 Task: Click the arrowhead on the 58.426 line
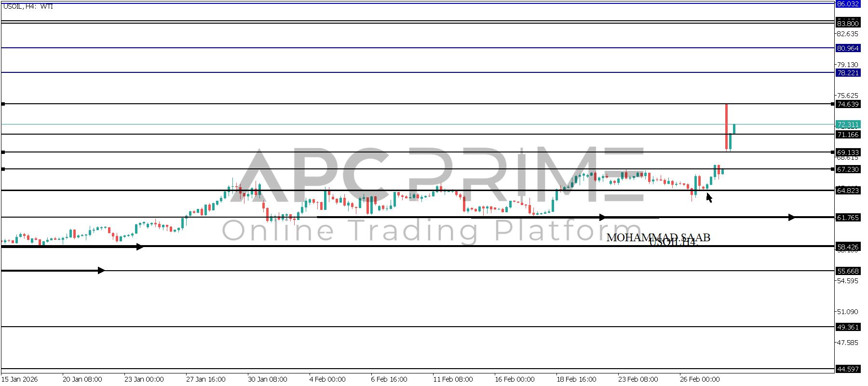click(x=139, y=247)
